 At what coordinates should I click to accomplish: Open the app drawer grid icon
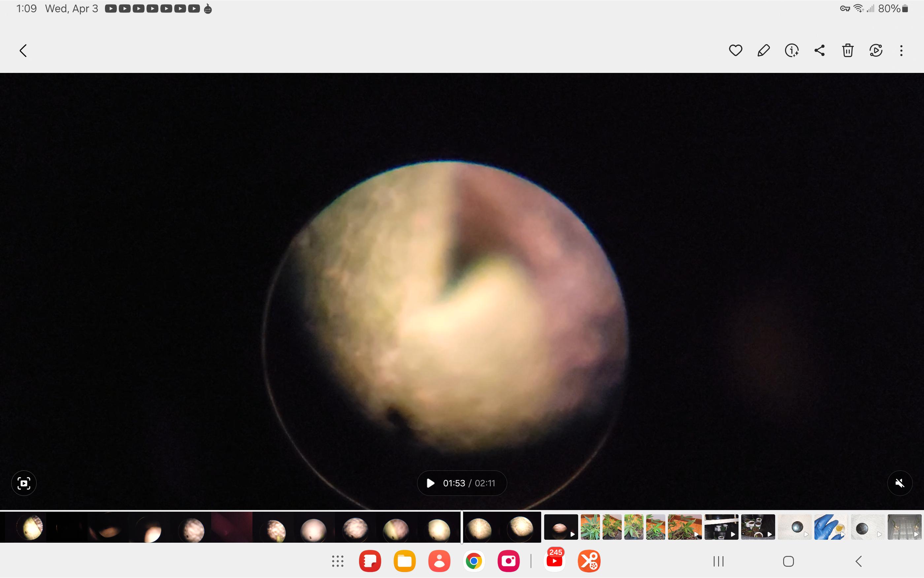pyautogui.click(x=338, y=561)
